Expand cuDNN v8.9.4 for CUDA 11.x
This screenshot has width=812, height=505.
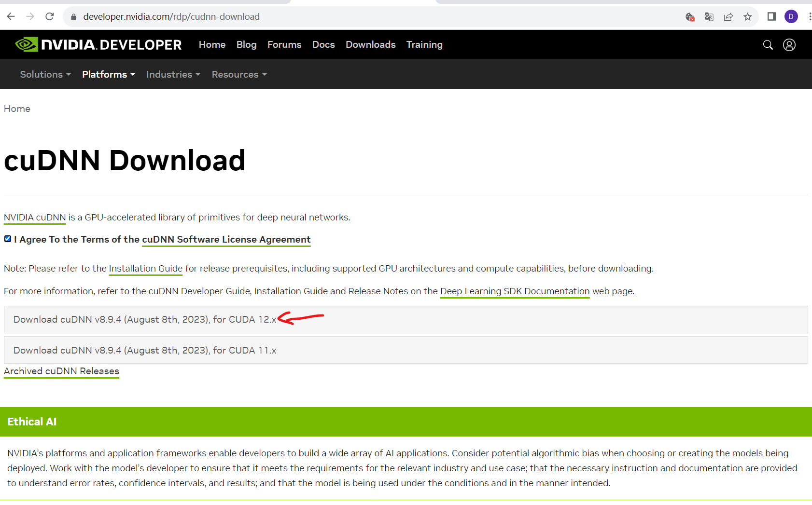tap(406, 350)
